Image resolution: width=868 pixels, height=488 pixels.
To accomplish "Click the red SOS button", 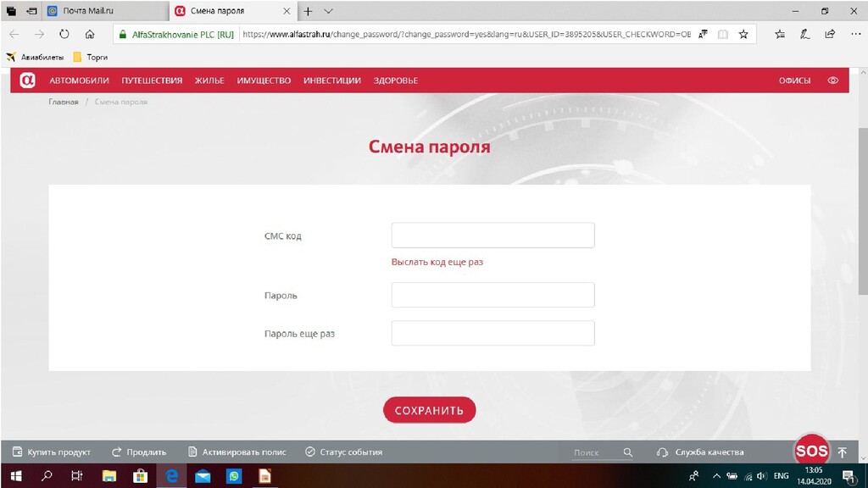I will tap(811, 451).
